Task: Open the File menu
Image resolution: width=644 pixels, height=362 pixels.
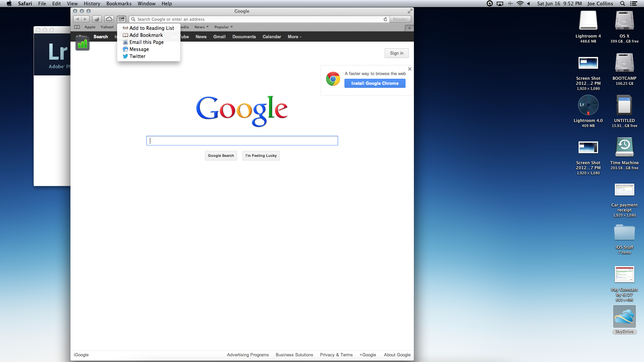Action: coord(42,4)
